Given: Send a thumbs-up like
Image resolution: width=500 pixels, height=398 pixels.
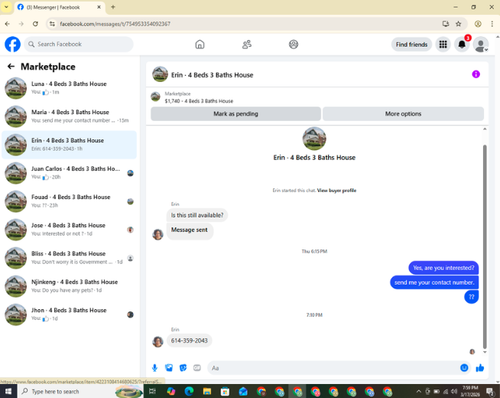Looking at the screenshot, I should click(x=480, y=368).
